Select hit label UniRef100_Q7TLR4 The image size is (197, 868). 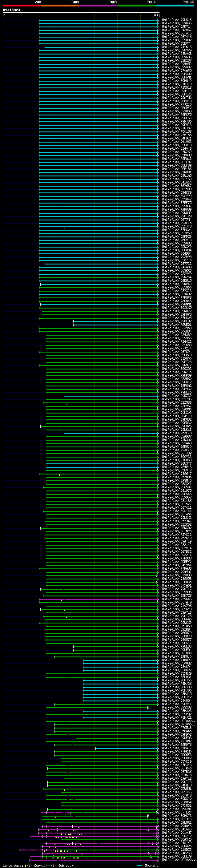[177, 812]
